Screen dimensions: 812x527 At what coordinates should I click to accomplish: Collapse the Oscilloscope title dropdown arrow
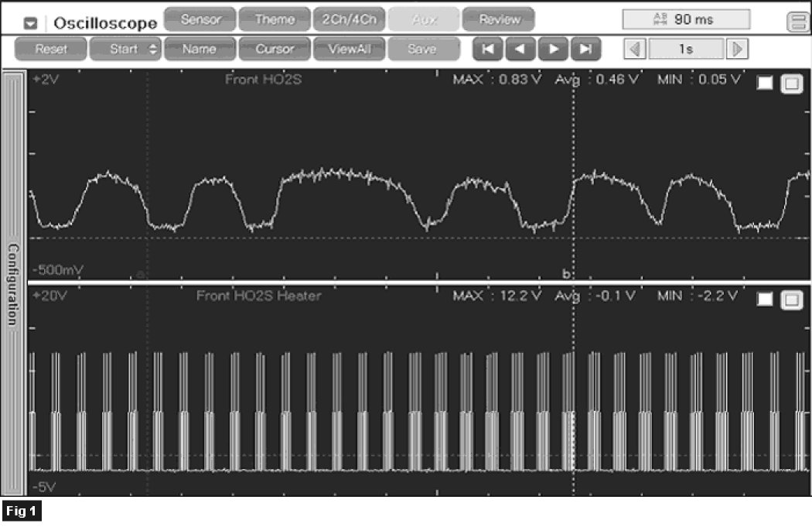tap(30, 23)
